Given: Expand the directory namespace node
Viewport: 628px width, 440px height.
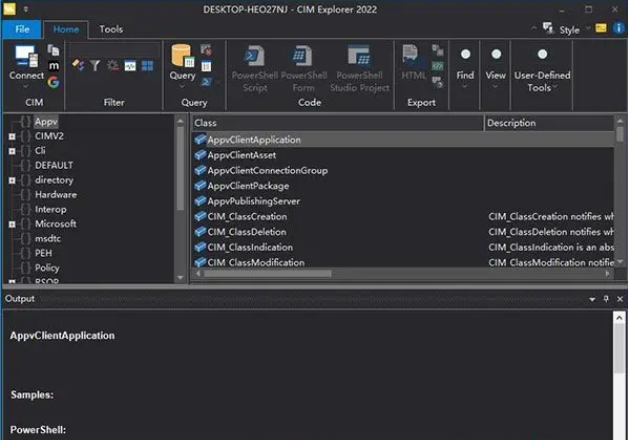Looking at the screenshot, I should pos(12,180).
